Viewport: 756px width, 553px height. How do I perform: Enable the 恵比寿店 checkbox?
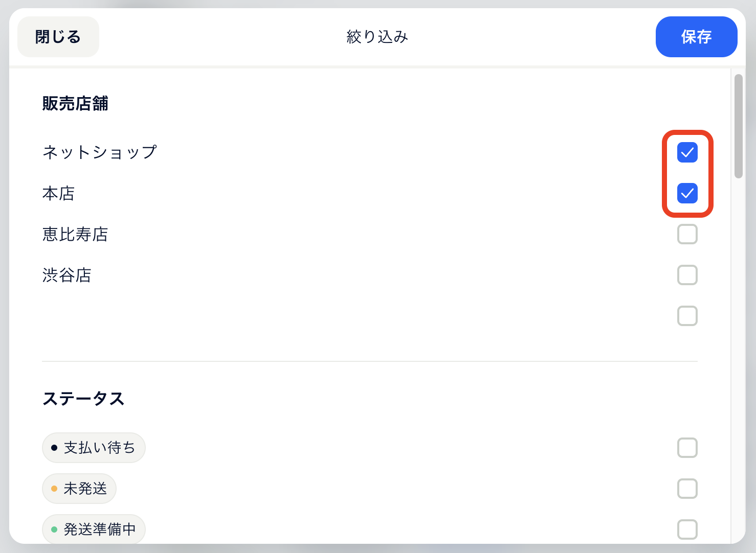pos(687,234)
